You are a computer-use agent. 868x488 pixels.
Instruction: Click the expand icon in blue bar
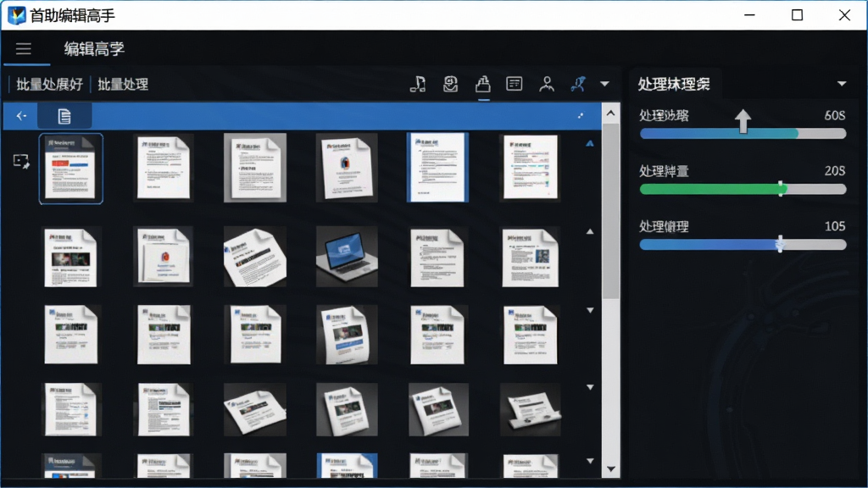(x=581, y=115)
